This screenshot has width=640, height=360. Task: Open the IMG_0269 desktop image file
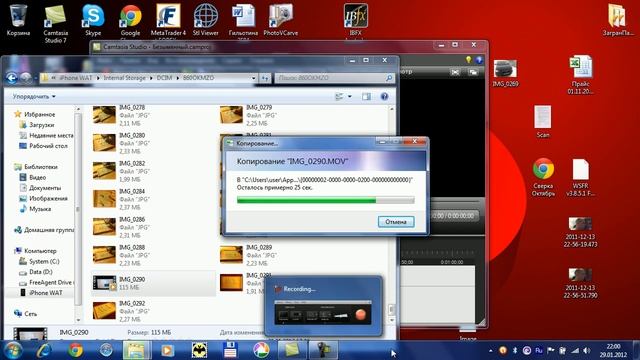tap(505, 73)
